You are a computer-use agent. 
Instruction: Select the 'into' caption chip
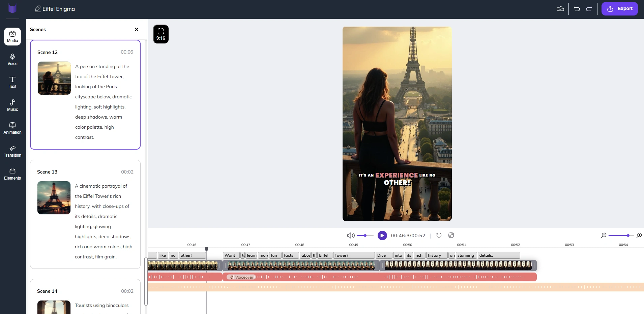point(399,255)
